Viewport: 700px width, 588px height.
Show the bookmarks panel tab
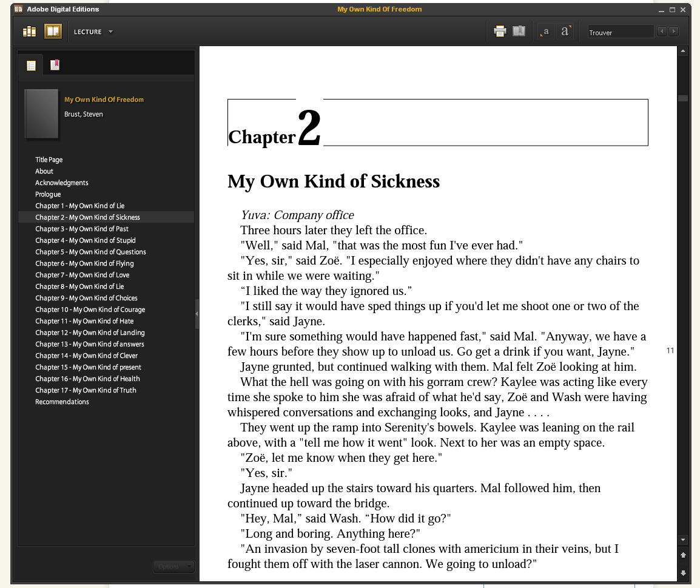[x=55, y=66]
